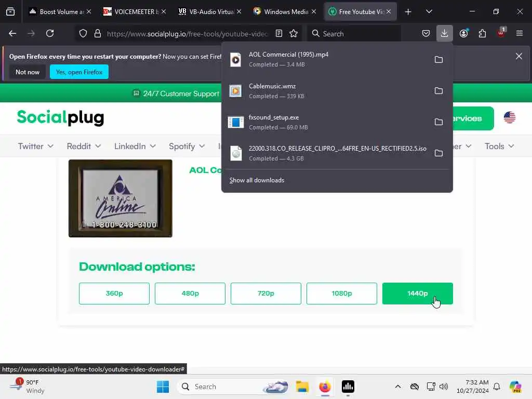The width and height of the screenshot is (532, 399).
Task: Open the clock showing 7:32 AM
Action: pos(473,387)
